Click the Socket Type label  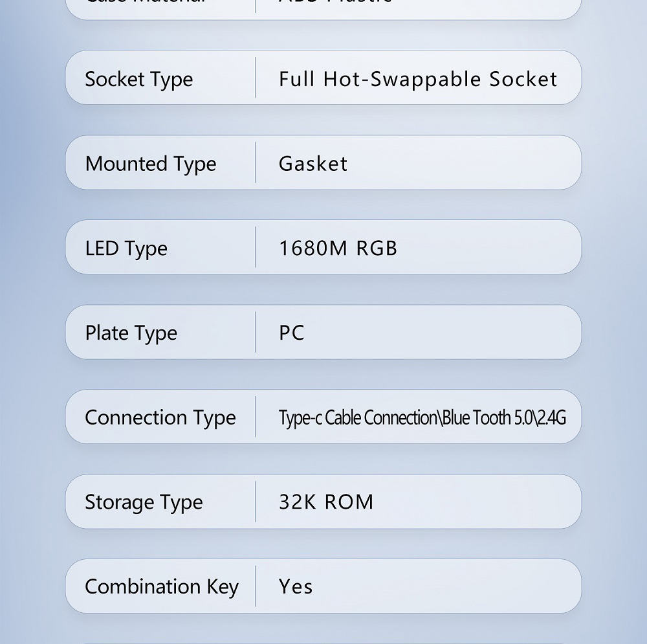(x=138, y=79)
